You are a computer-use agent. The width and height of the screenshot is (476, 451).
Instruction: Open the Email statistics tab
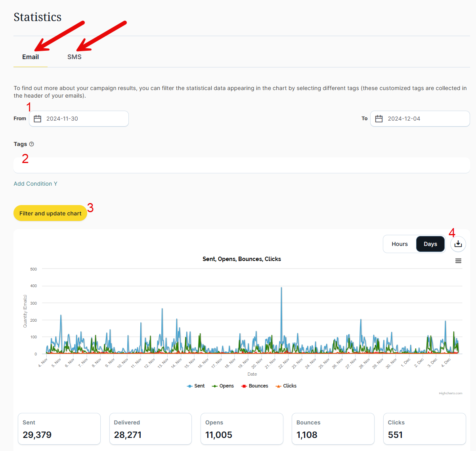point(31,57)
